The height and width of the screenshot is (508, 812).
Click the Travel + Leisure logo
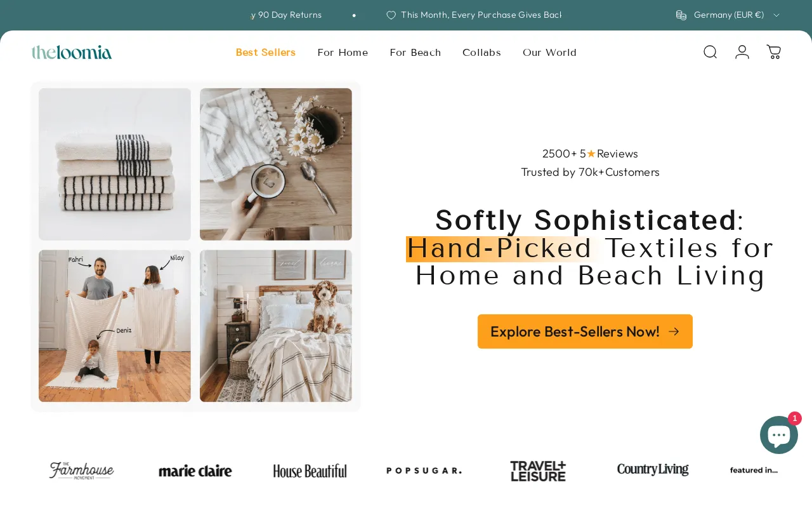click(538, 471)
